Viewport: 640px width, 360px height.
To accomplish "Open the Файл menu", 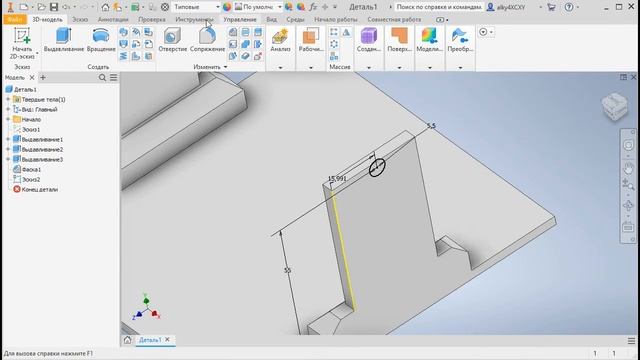I will [x=15, y=19].
